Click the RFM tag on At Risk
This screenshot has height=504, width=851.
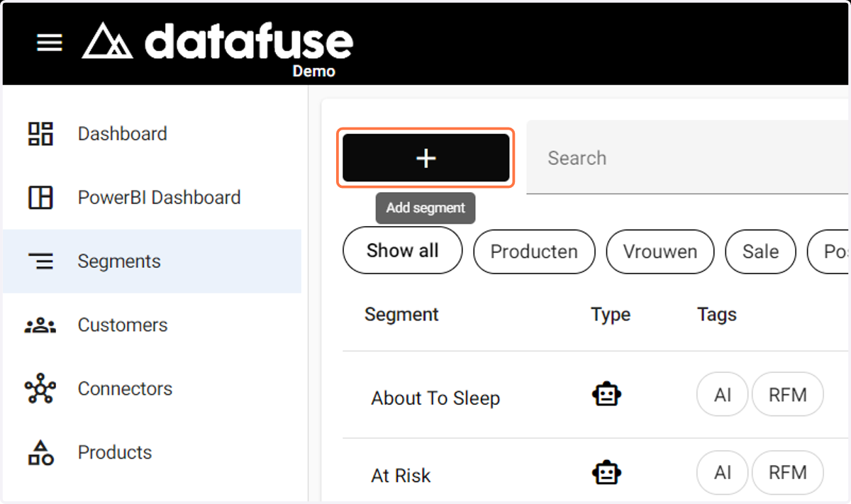click(x=787, y=473)
